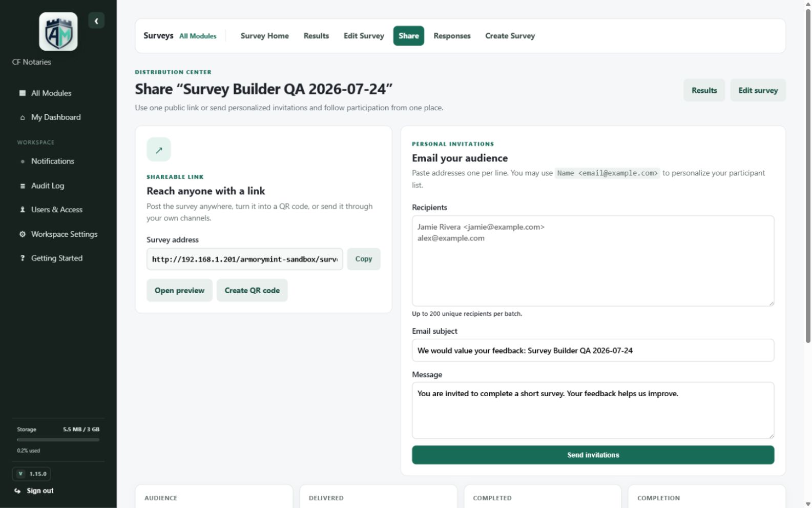Click the 'AUDIENCE' stat card label
The height and width of the screenshot is (508, 812).
point(161,498)
